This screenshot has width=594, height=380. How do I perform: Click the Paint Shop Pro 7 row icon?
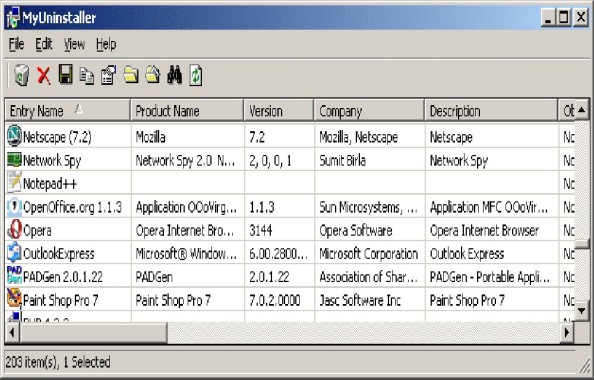coord(14,299)
